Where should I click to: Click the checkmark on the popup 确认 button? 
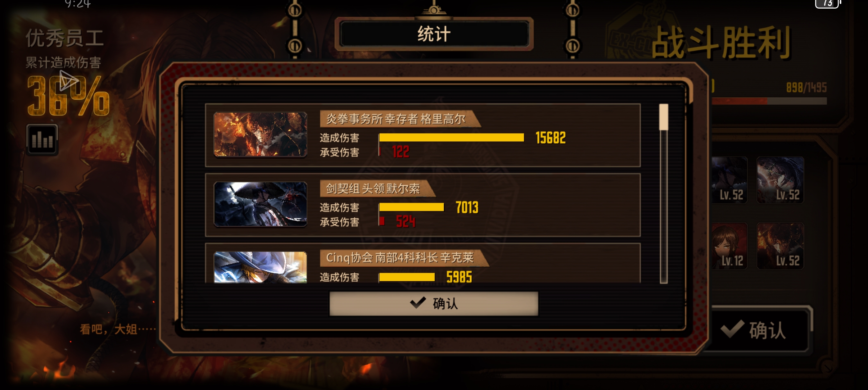pos(418,303)
